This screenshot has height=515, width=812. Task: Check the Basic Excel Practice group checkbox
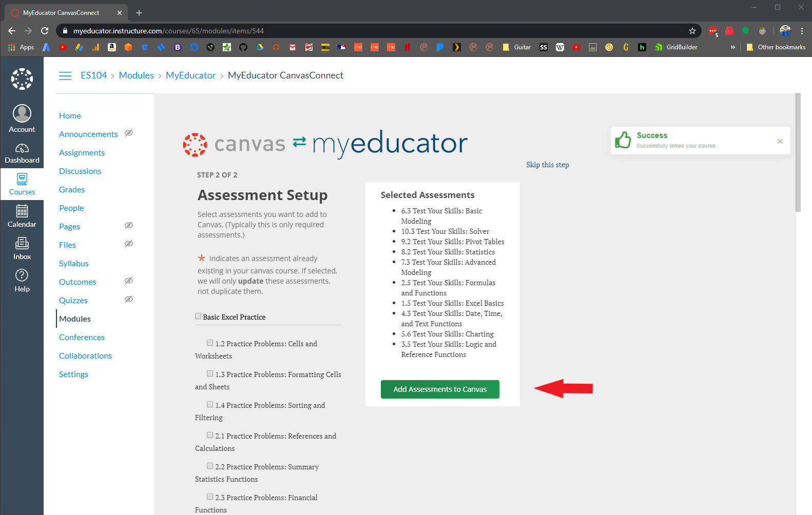point(198,316)
